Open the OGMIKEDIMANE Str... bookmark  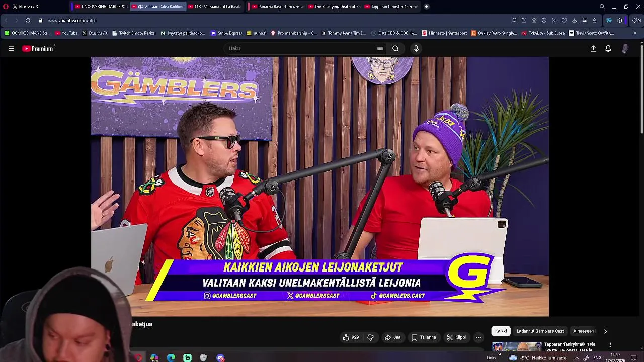pyautogui.click(x=28, y=33)
